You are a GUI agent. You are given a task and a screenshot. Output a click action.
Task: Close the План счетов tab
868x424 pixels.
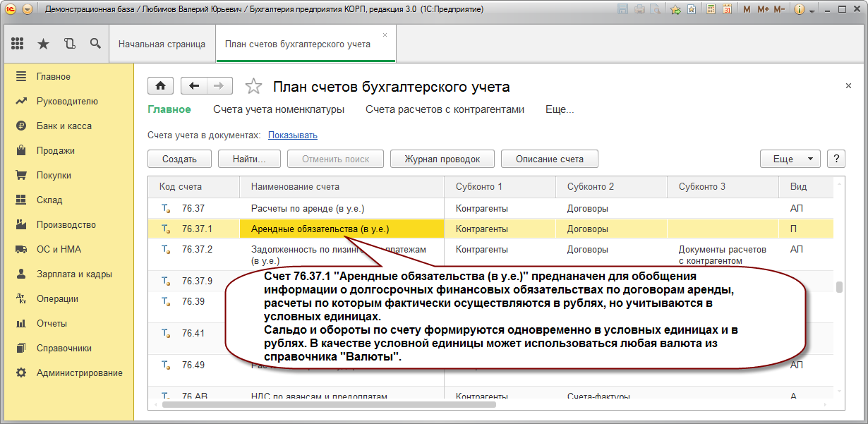pos(385,35)
